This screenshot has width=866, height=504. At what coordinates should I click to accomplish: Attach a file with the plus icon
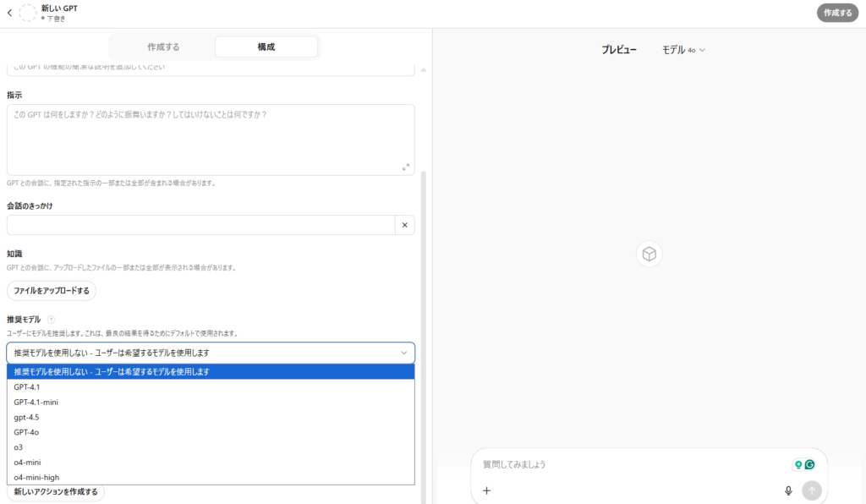pyautogui.click(x=486, y=490)
